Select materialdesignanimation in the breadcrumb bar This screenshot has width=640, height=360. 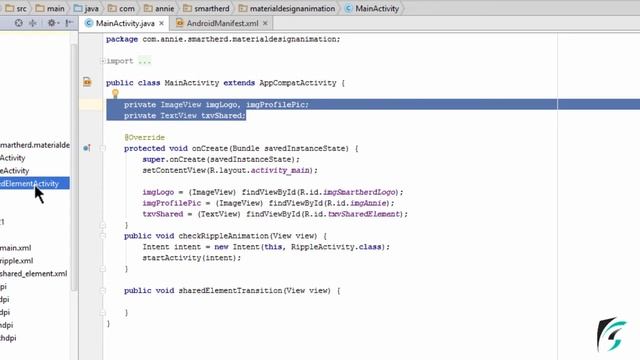287,8
